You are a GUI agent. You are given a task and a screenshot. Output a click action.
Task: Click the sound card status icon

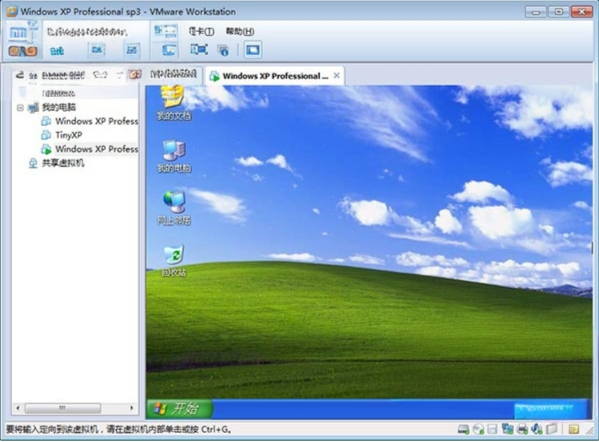[536, 430]
